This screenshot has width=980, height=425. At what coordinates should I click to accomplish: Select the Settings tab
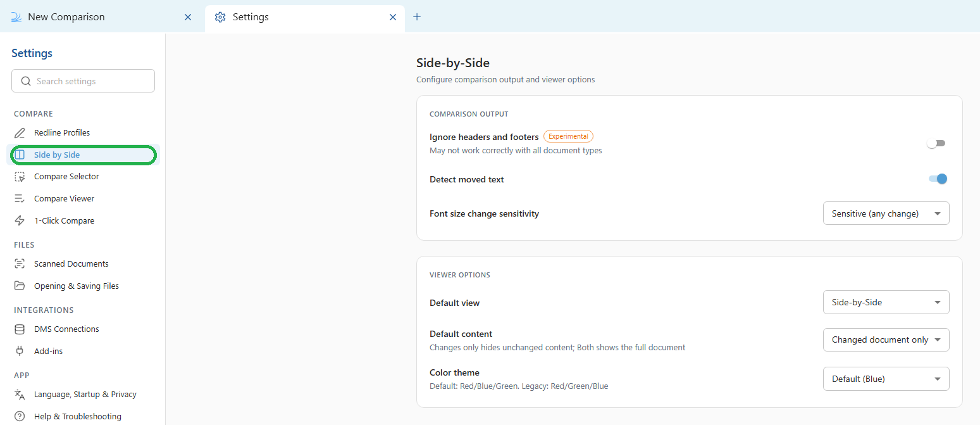pos(305,17)
